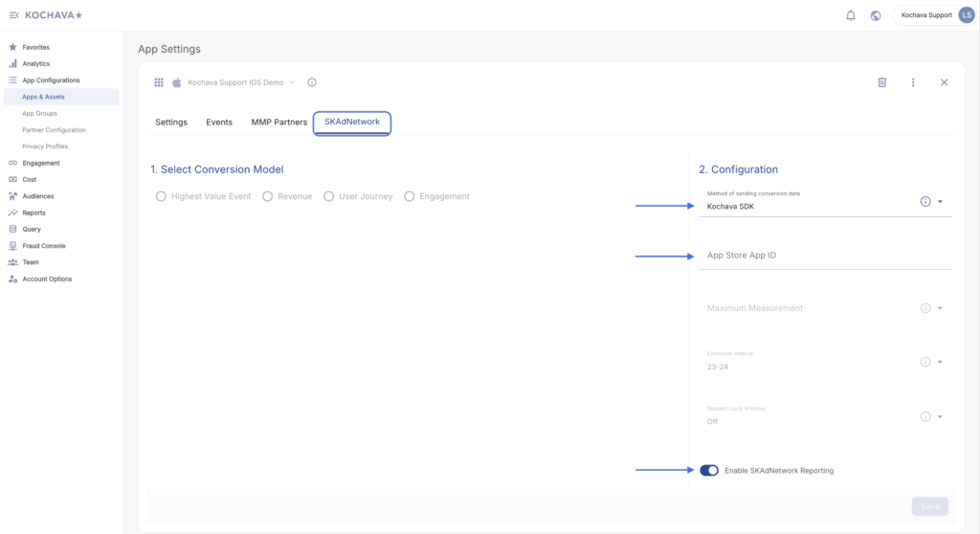
Task: Open Partner Configuration in sidebar
Action: point(54,130)
